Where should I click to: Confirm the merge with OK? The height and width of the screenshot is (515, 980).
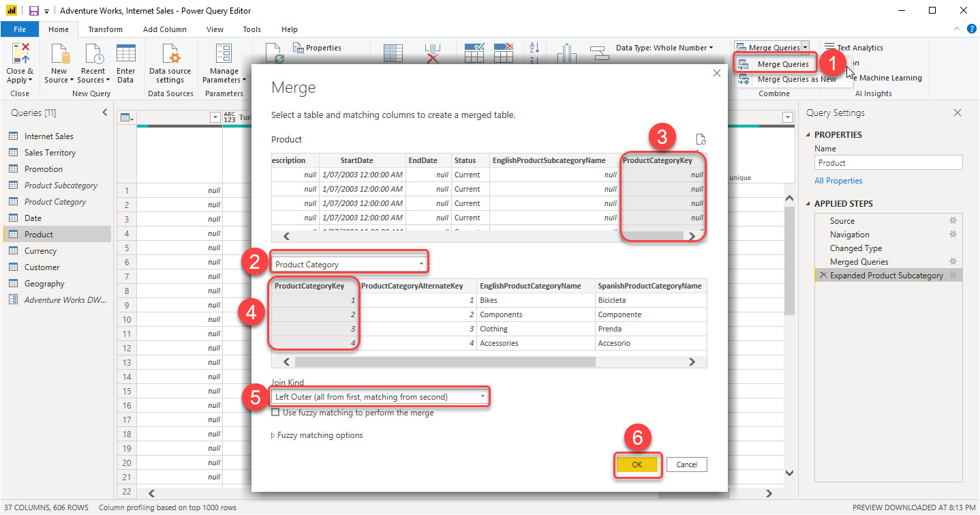pos(637,465)
